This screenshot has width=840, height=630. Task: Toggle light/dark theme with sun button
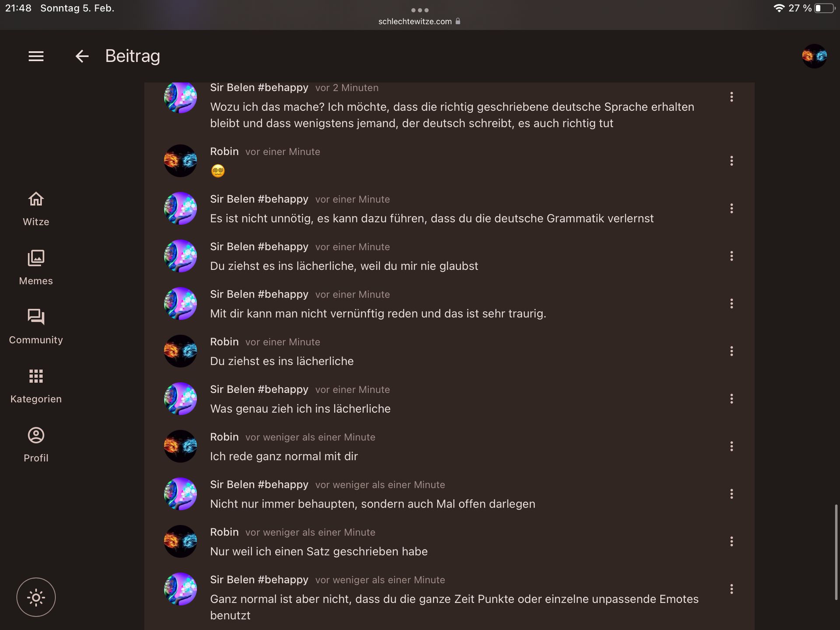click(x=36, y=597)
